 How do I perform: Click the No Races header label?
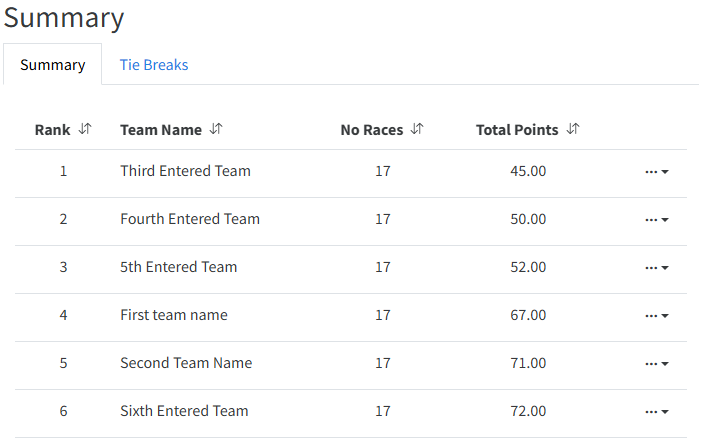[372, 130]
